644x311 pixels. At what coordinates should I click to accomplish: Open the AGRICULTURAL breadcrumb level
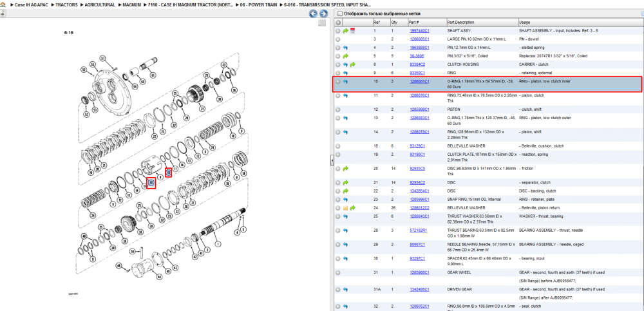99,5
